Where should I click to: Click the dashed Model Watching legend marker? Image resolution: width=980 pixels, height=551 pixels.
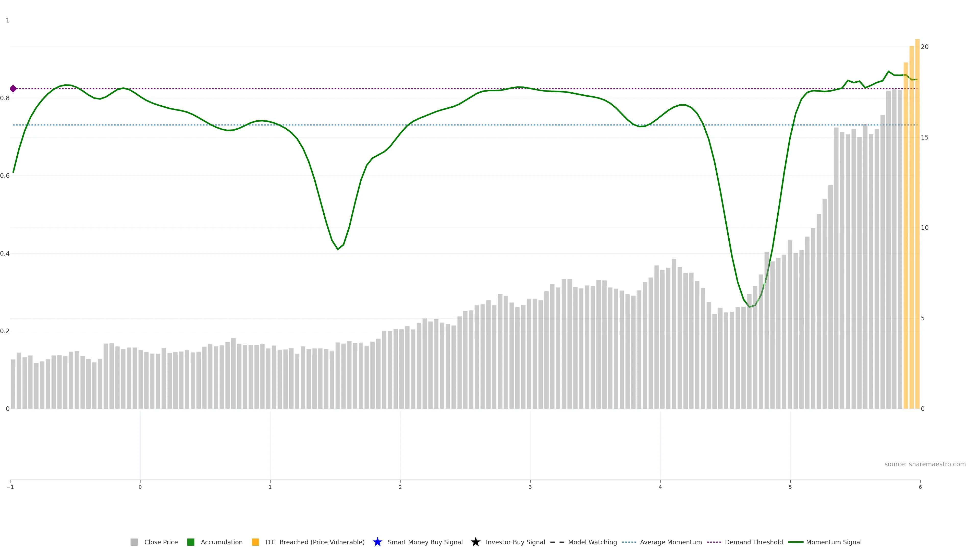(557, 542)
